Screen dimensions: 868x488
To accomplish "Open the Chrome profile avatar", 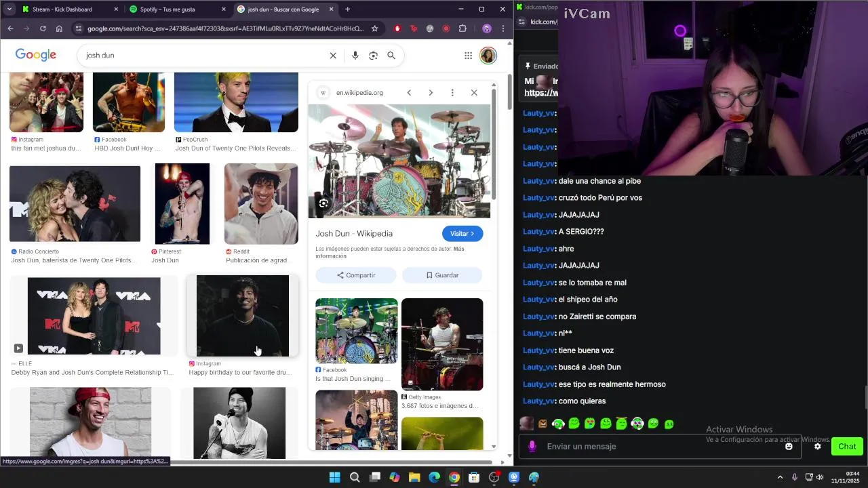I will [486, 28].
